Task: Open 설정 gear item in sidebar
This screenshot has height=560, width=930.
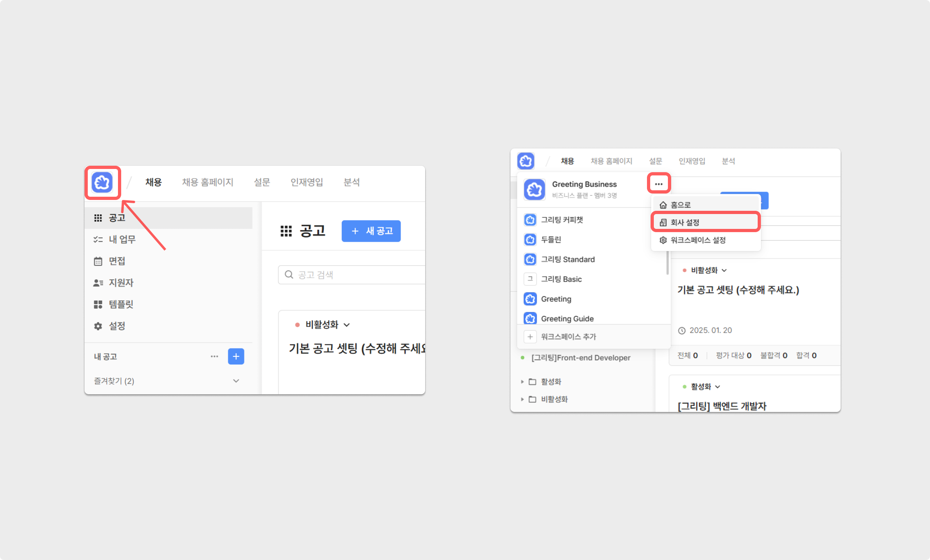Action: pos(117,326)
